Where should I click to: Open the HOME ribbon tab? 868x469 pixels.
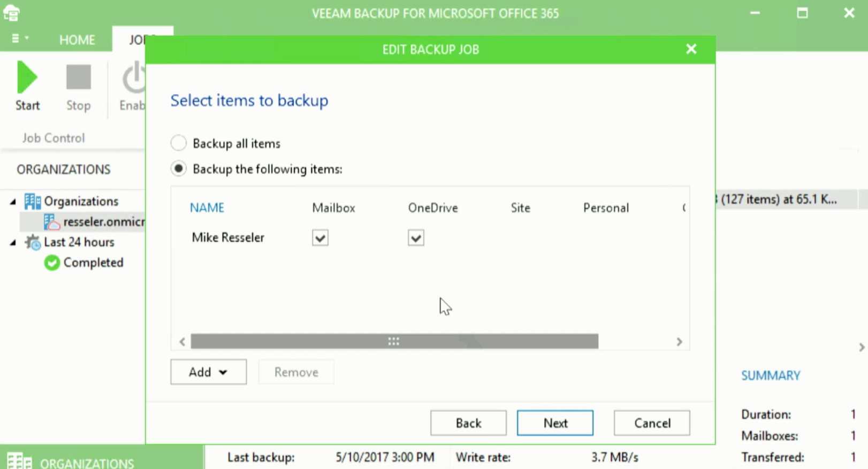[77, 40]
